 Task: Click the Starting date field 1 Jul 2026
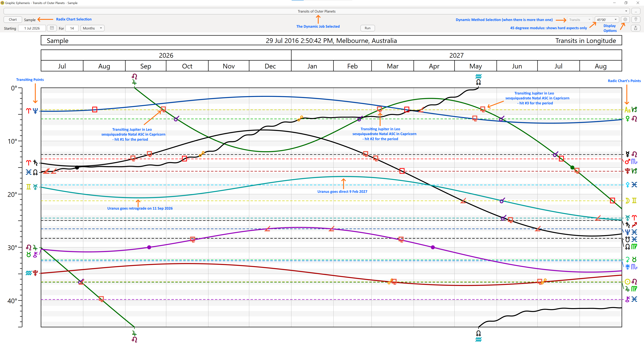click(32, 28)
